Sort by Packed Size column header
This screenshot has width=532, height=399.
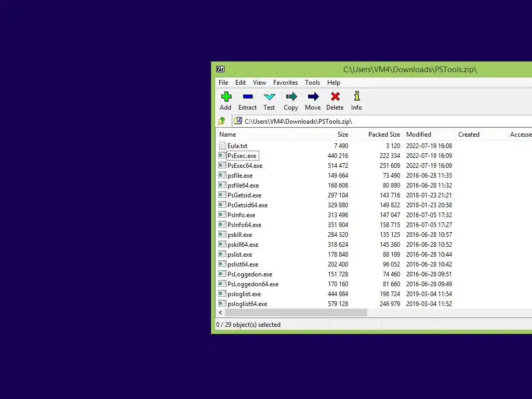(377, 135)
